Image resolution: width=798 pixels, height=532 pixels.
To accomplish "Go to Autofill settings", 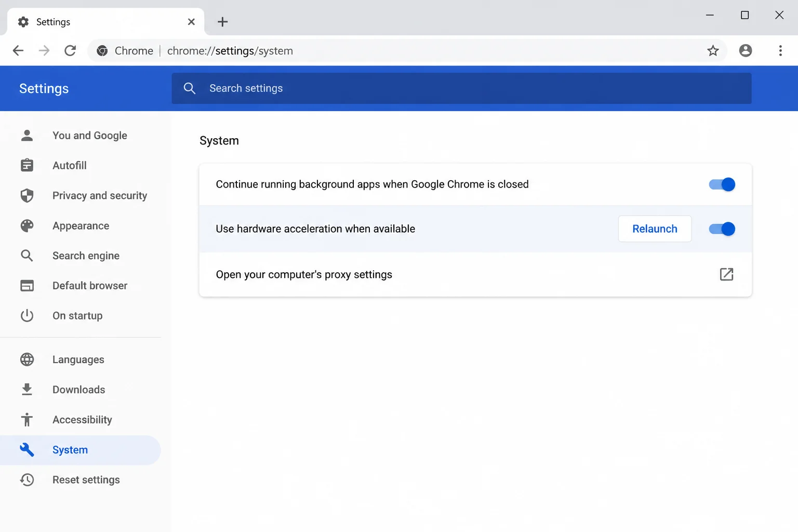I will coord(81,165).
